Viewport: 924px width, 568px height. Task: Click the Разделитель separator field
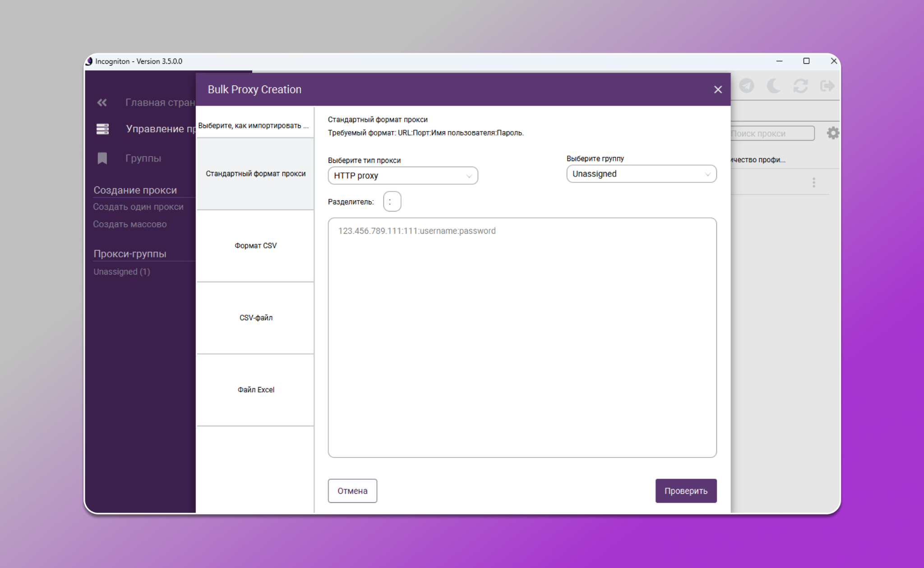[392, 202]
